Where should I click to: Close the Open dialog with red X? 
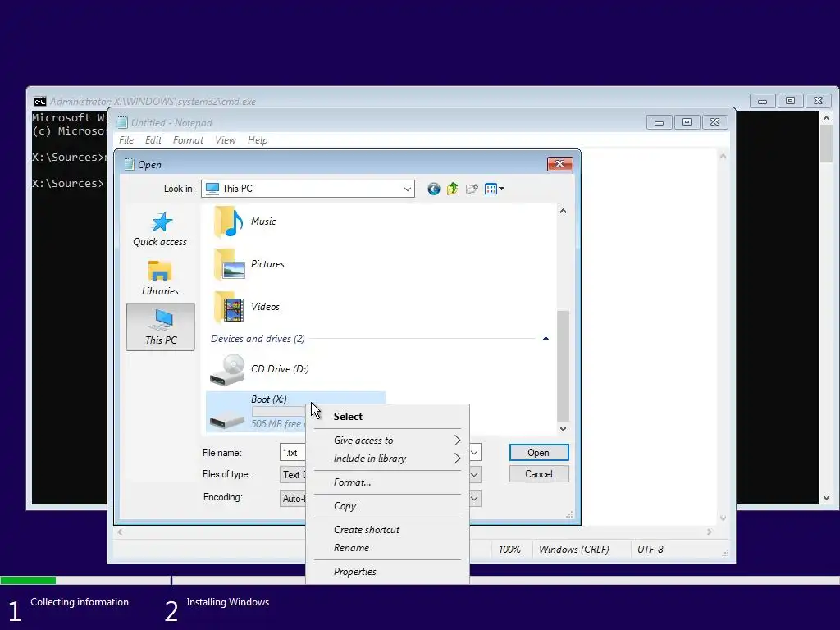coord(559,164)
